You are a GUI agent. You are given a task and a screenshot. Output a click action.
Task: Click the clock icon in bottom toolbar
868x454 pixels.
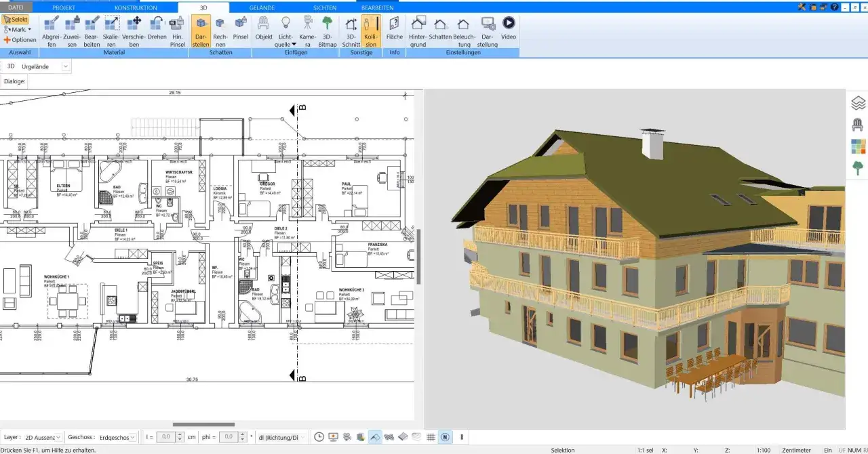coord(319,437)
